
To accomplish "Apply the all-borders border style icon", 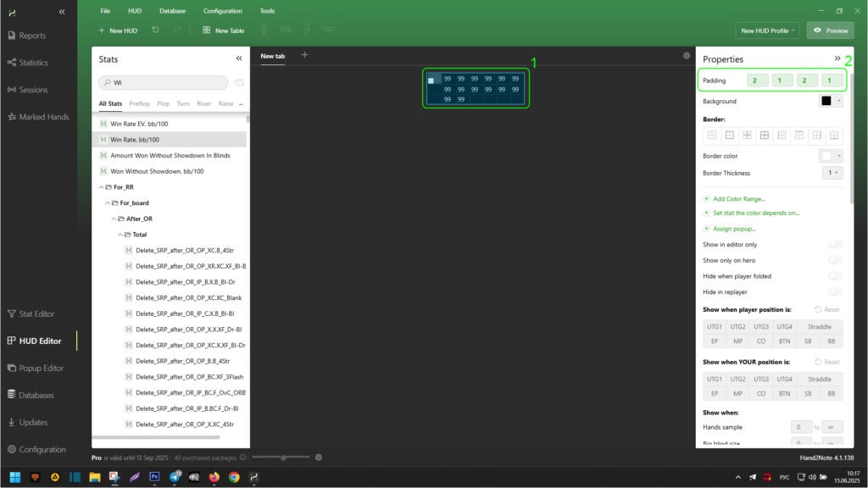I will (765, 135).
